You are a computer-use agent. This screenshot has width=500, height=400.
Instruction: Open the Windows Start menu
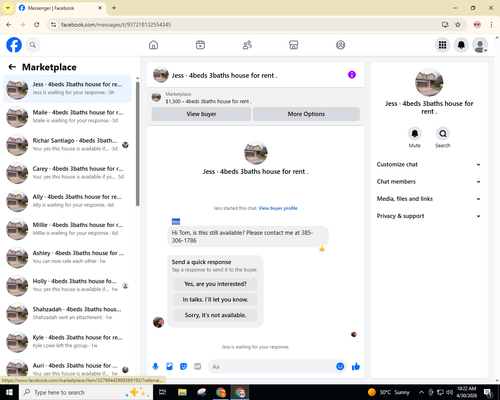[x=9, y=392]
